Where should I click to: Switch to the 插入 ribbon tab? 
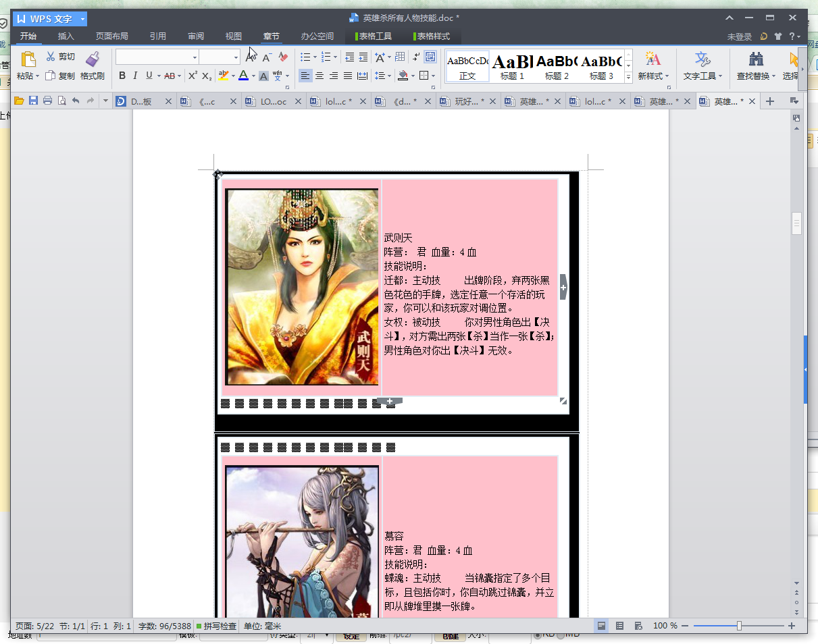(x=66, y=36)
